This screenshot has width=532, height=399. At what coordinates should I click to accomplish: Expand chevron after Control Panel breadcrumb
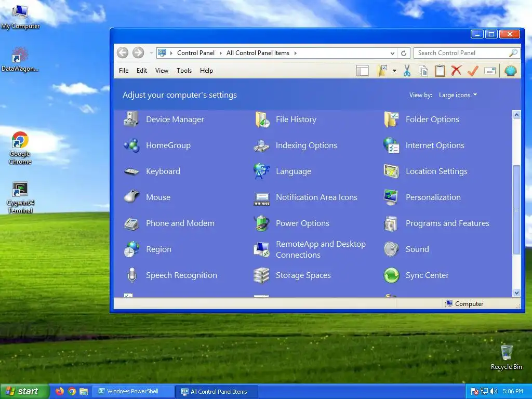click(x=220, y=53)
